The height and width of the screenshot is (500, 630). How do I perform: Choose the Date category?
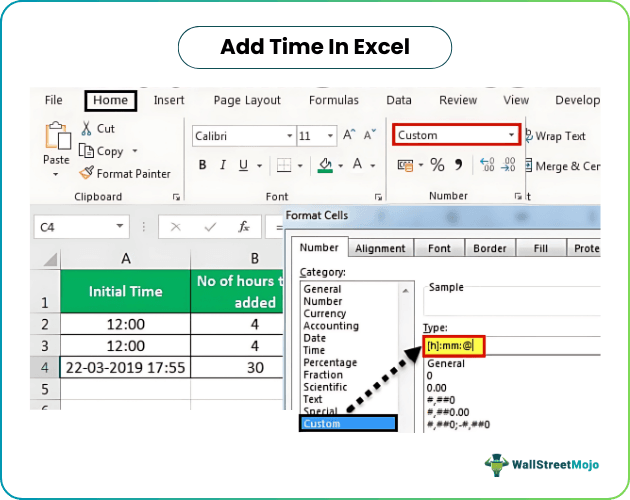coord(315,338)
